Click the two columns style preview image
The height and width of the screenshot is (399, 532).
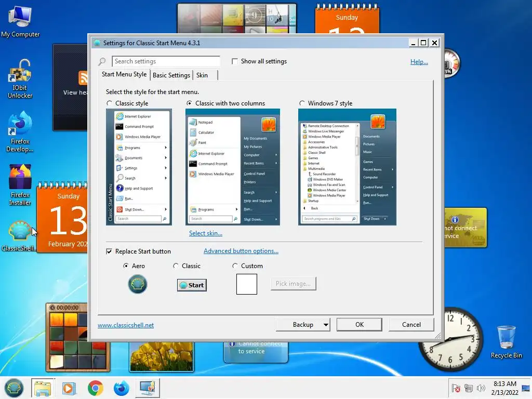pyautogui.click(x=233, y=167)
